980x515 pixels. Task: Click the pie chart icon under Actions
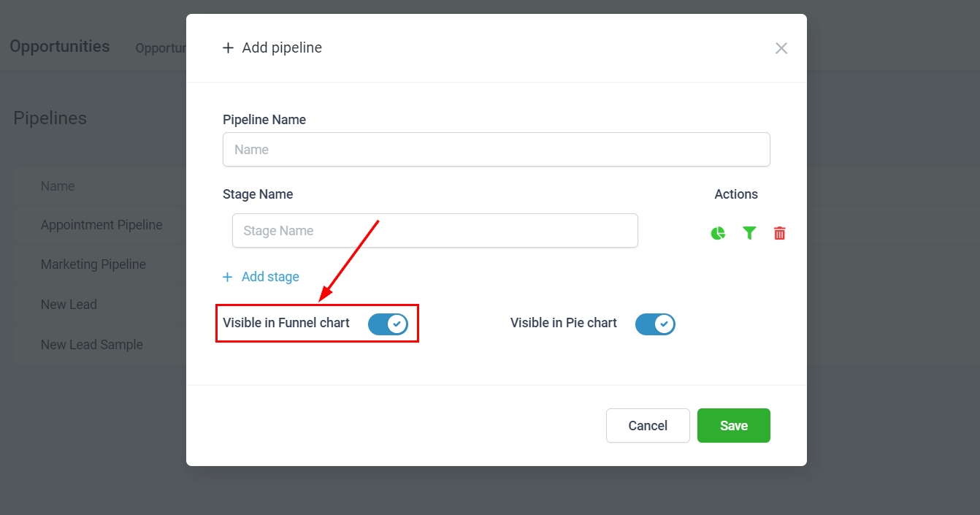[718, 233]
